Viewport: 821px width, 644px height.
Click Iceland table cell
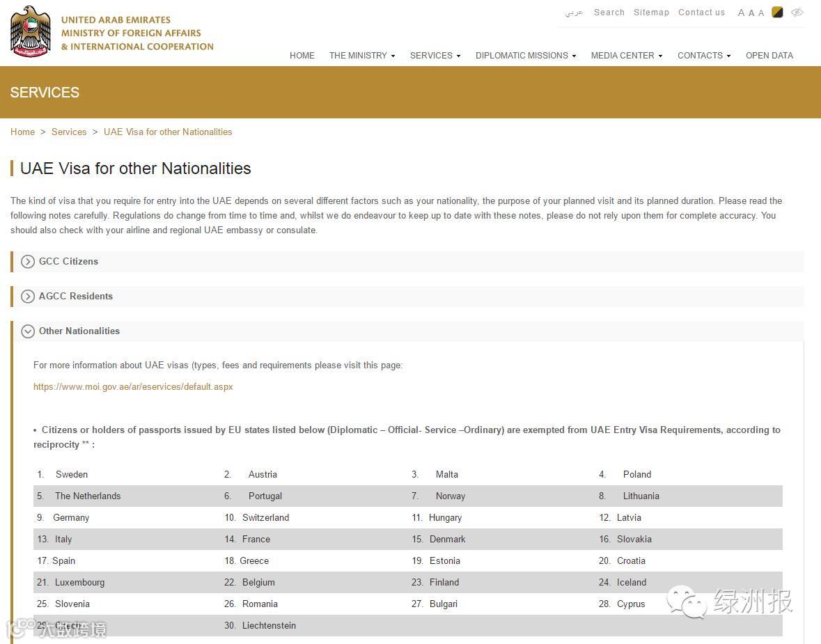632,582
